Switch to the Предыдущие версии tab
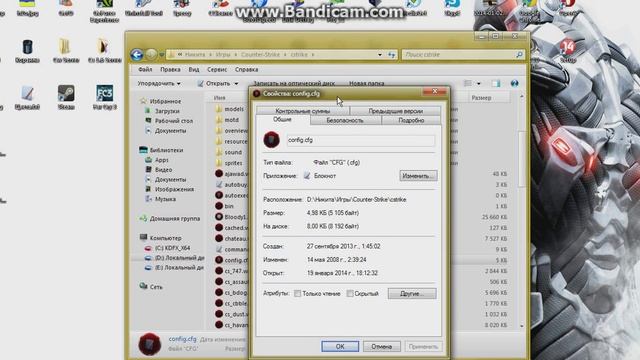The width and height of the screenshot is (640, 360). point(396,111)
